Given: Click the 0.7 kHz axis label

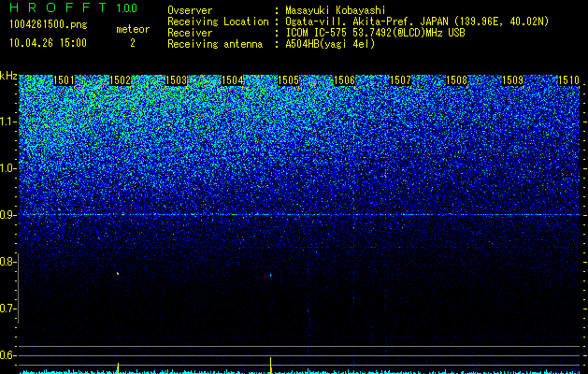Looking at the screenshot, I should click(7, 309).
